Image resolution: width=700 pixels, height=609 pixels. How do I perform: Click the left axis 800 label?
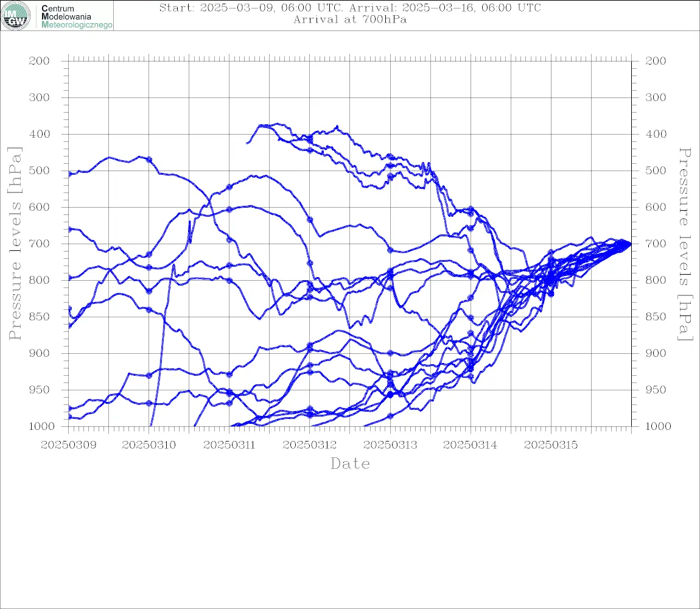(40, 280)
